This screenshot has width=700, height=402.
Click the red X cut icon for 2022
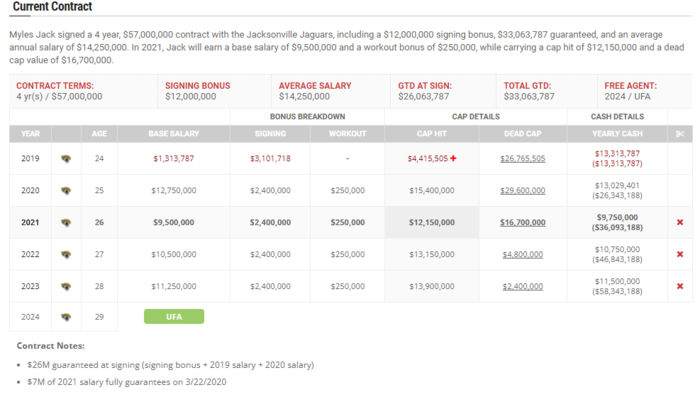680,254
